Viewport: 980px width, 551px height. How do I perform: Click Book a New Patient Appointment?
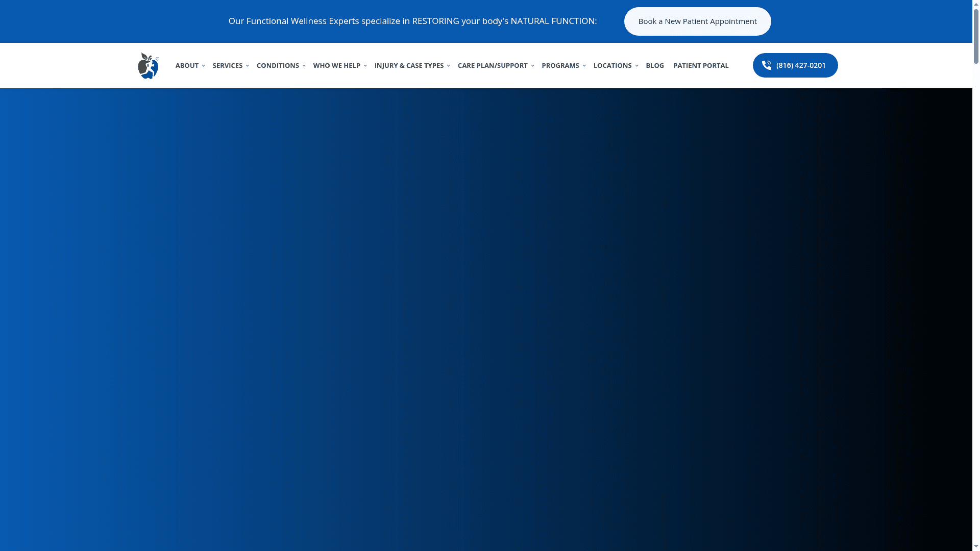pyautogui.click(x=697, y=21)
